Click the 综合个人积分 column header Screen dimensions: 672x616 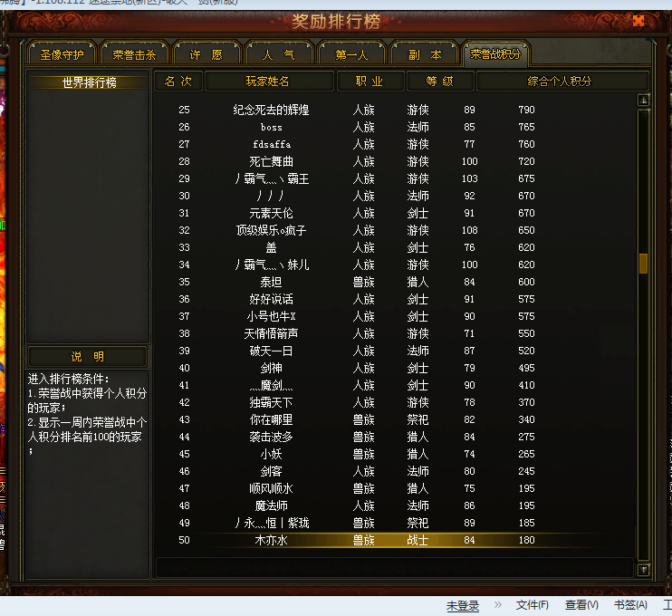point(561,82)
